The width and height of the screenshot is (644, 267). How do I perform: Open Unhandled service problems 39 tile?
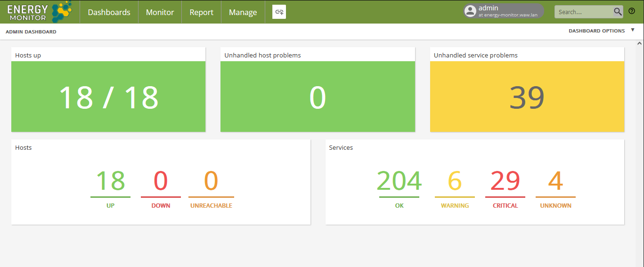tap(527, 97)
